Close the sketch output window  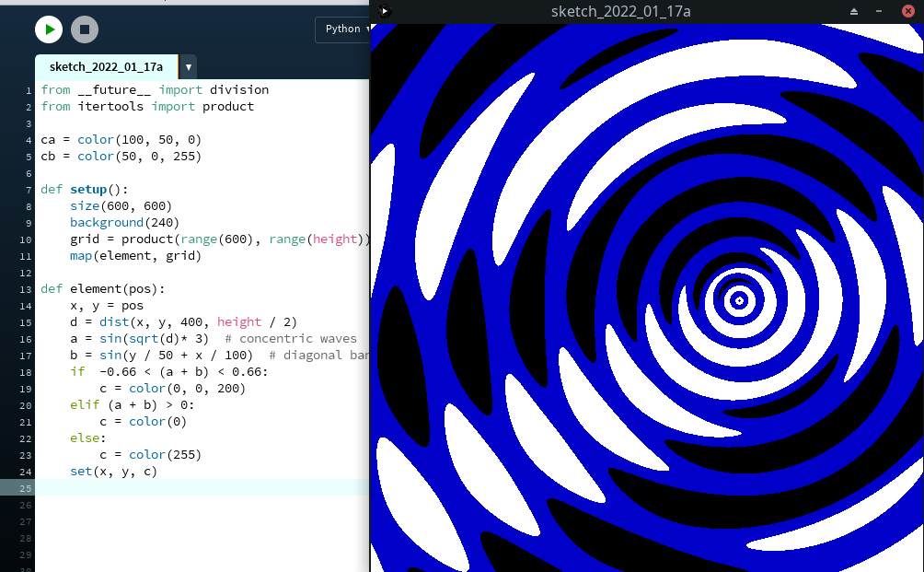pos(908,11)
